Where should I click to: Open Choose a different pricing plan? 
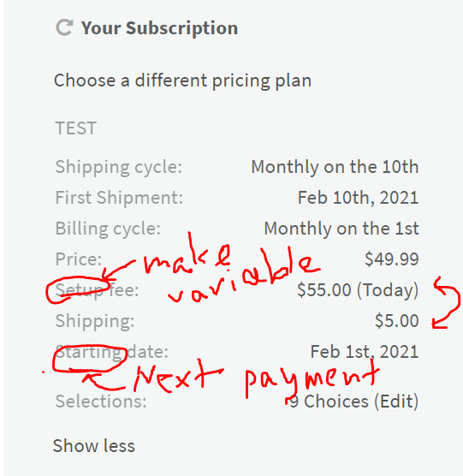(182, 80)
